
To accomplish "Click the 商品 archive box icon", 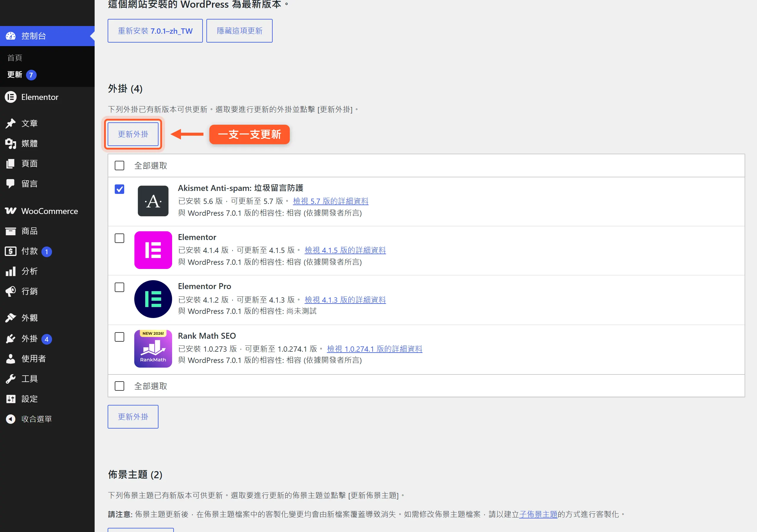I will click(11, 231).
